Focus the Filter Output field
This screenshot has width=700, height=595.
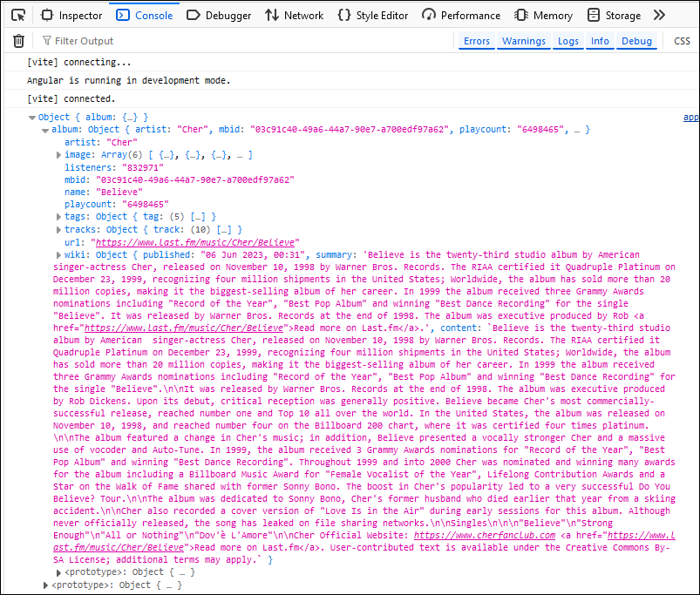click(246, 41)
